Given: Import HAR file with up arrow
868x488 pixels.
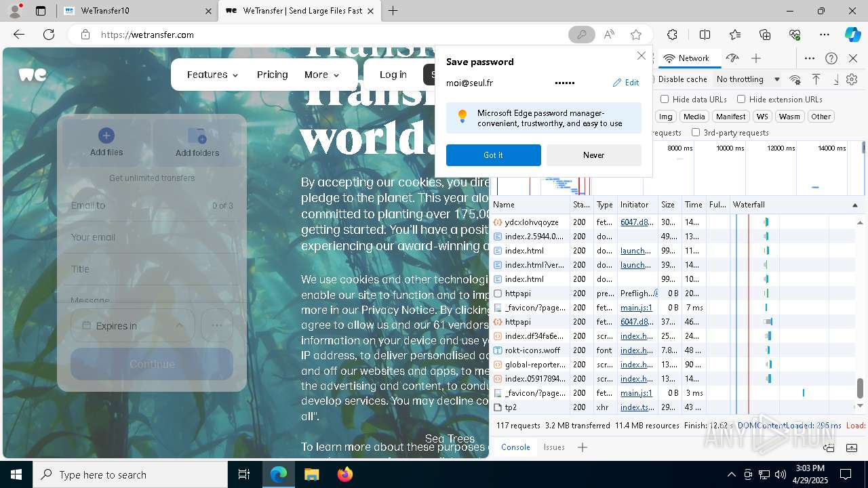Looking at the screenshot, I should (816, 79).
